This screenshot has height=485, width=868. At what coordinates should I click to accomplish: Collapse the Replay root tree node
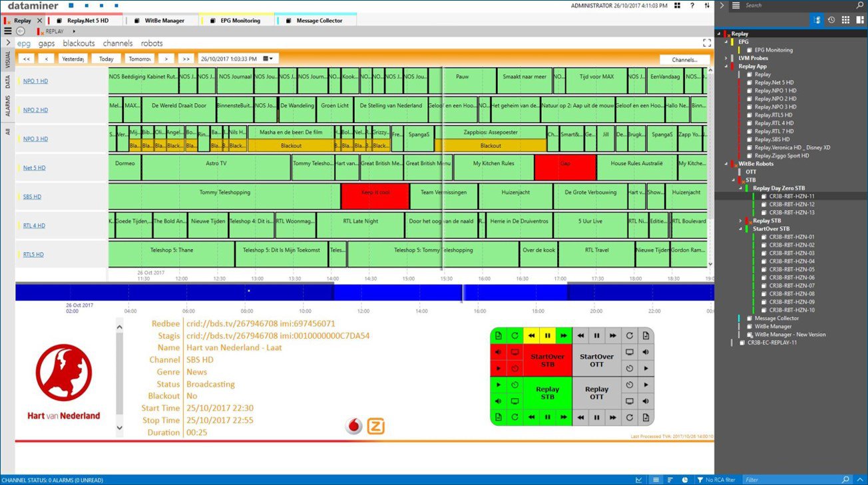(718, 33)
